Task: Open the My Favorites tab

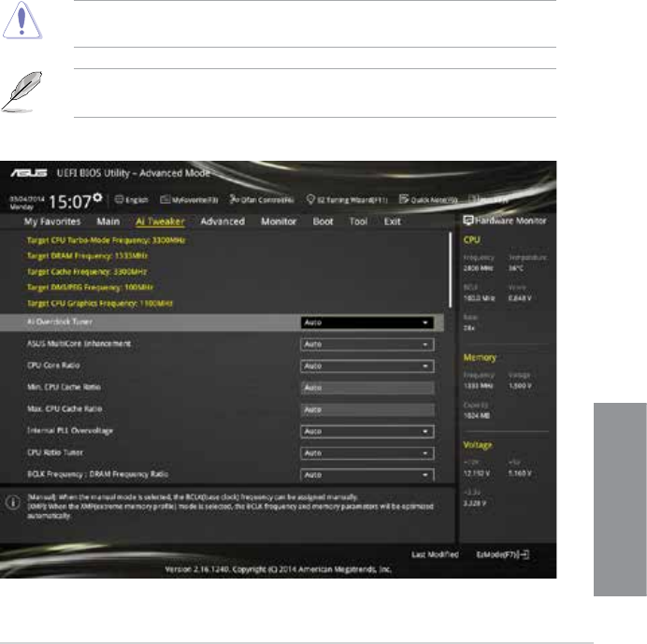Action: (x=52, y=222)
